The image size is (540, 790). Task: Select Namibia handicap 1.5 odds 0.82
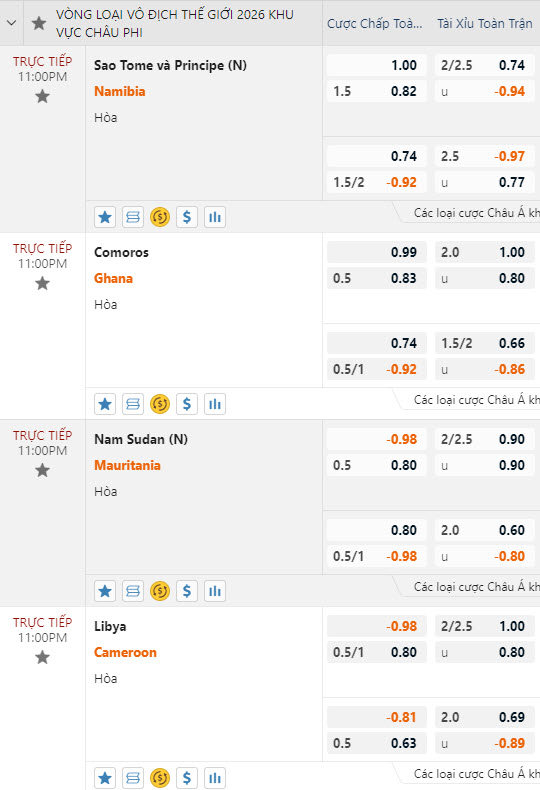pyautogui.click(x=376, y=92)
